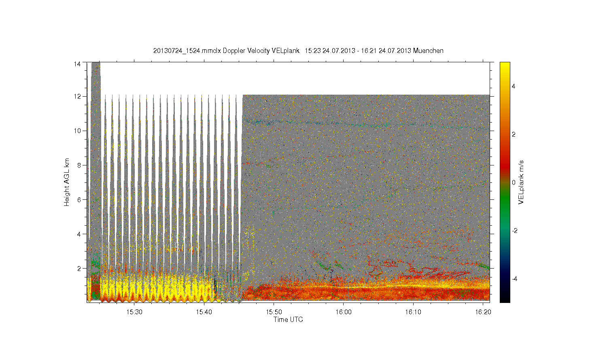
Task: Click the dark bottom of the colorbar
Action: coord(505,295)
